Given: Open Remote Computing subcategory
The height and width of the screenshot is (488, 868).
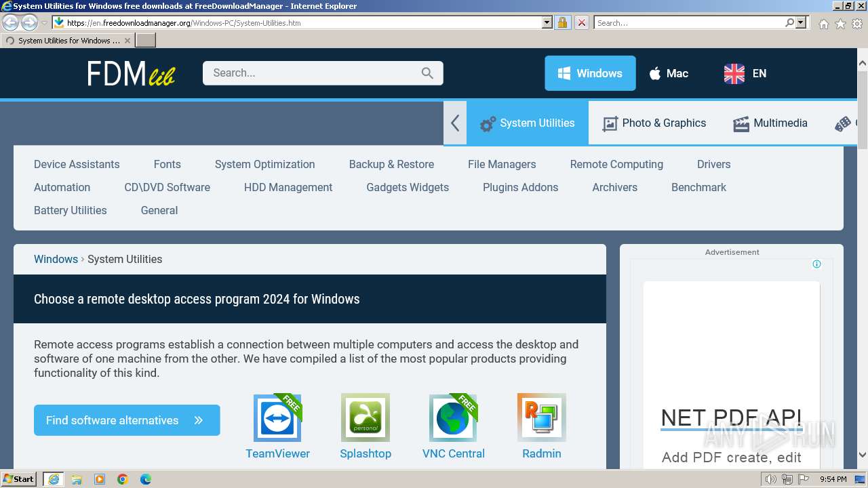Looking at the screenshot, I should pos(616,164).
